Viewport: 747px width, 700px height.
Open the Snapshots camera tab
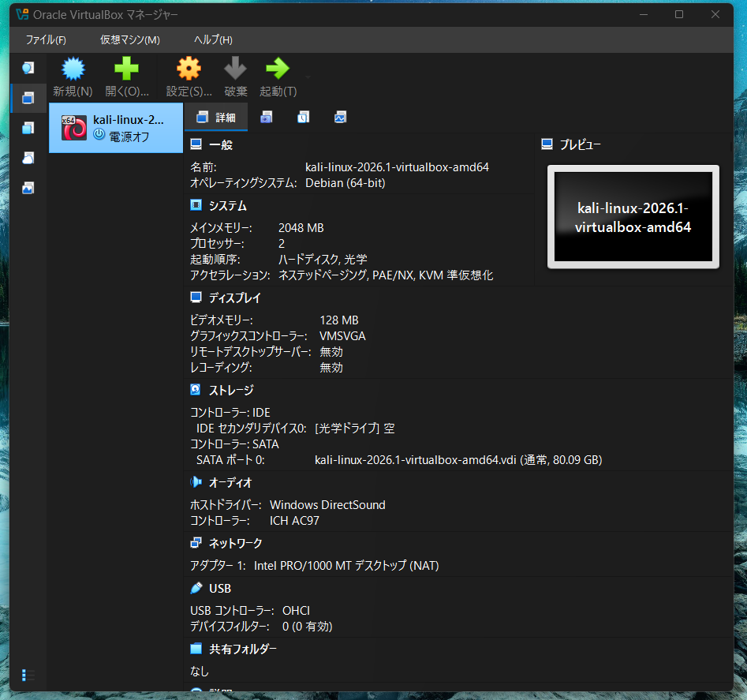pos(266,117)
